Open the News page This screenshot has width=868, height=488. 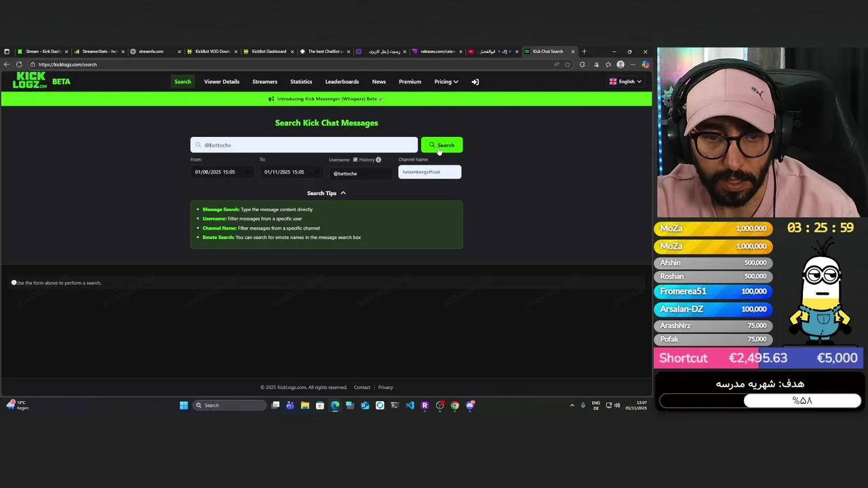379,82
